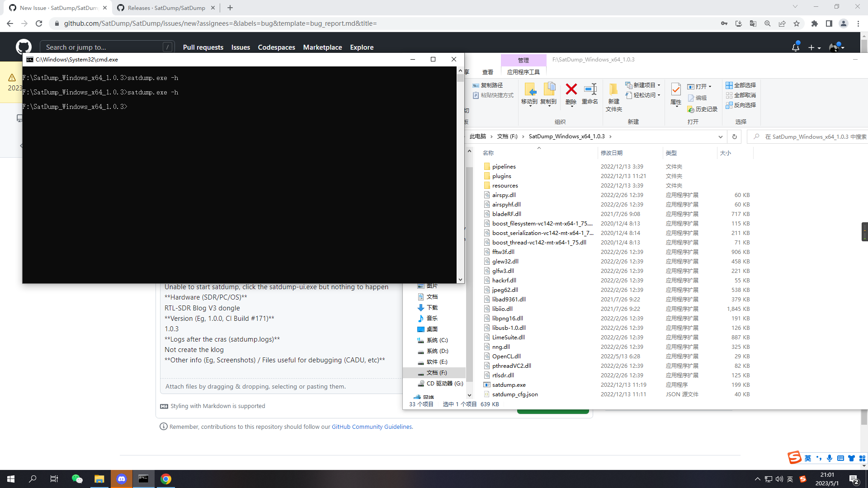
Task: Expand the Explorer address path history dropdown
Action: pos(720,136)
